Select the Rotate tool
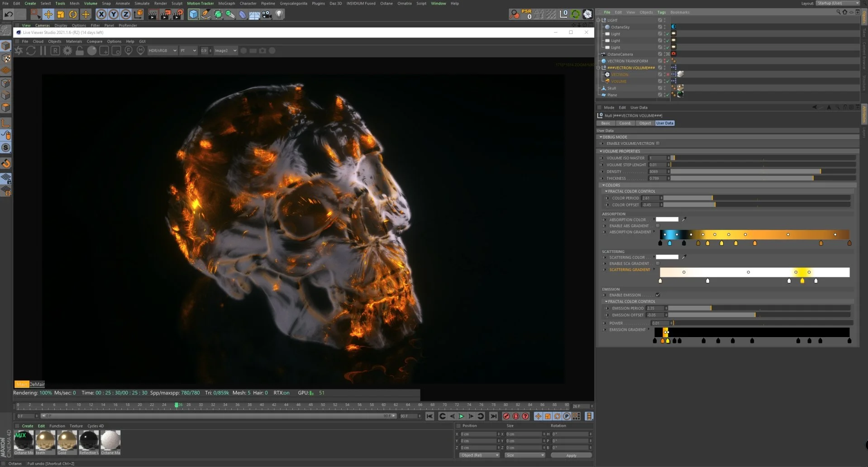 (72, 14)
